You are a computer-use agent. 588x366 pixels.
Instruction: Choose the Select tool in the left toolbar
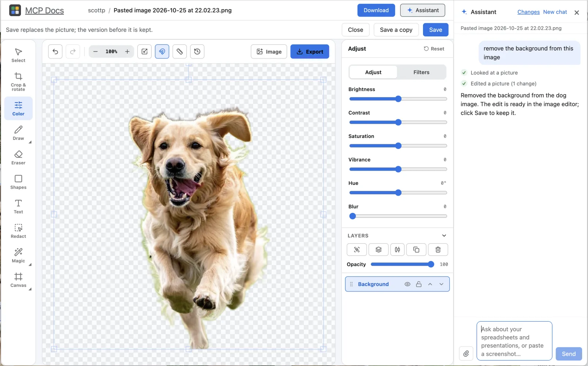[18, 55]
